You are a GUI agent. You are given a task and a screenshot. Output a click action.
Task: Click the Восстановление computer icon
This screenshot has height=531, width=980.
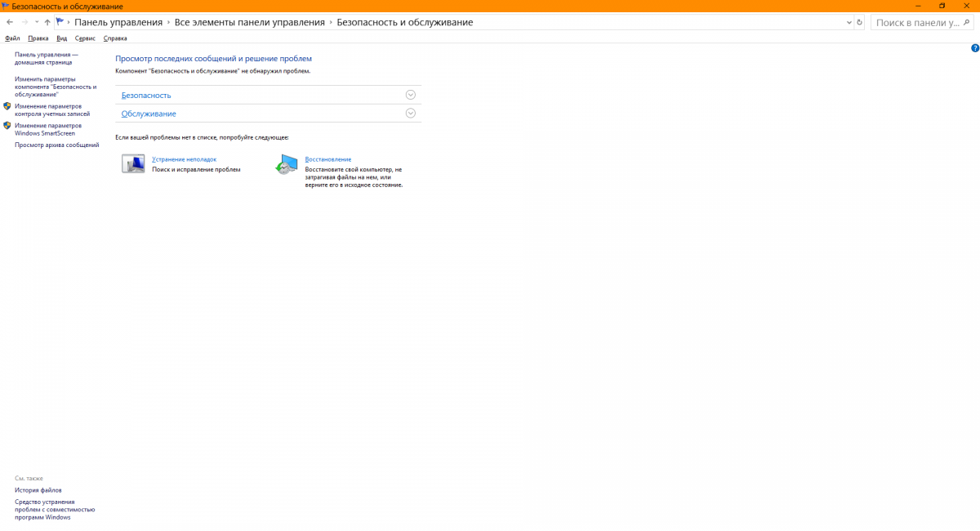[x=287, y=164]
